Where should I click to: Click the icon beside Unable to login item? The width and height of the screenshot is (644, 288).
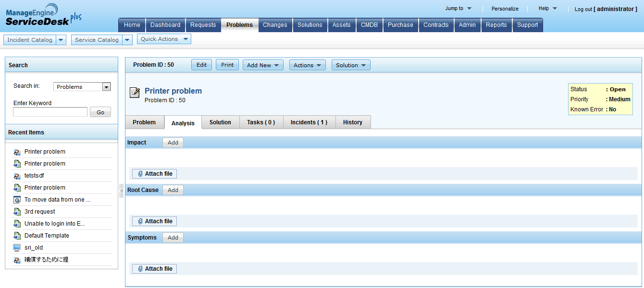coord(17,224)
